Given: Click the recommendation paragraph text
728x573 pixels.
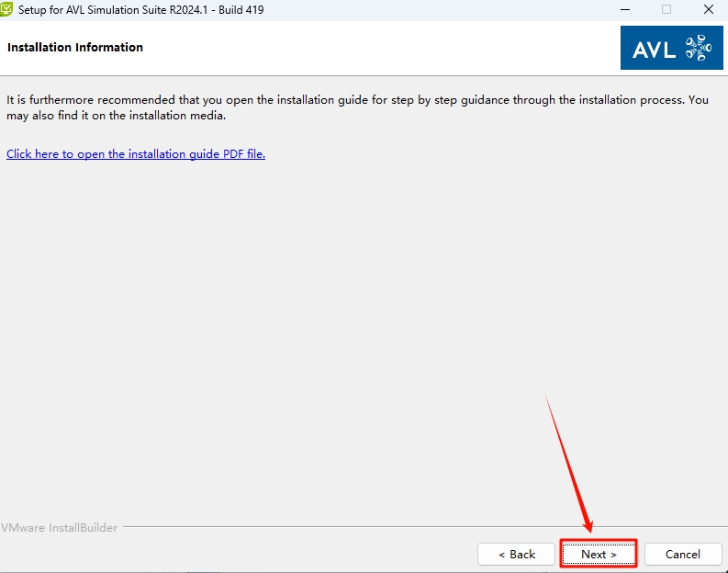Looking at the screenshot, I should [349, 99].
